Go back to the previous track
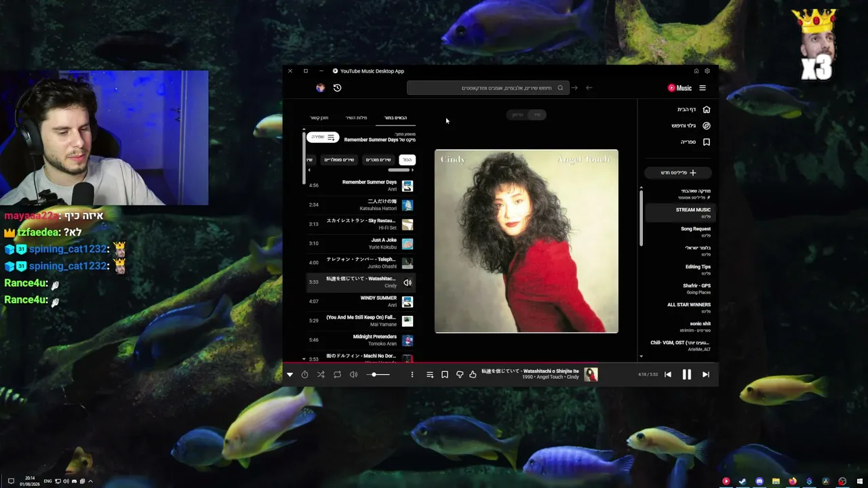 [668, 374]
